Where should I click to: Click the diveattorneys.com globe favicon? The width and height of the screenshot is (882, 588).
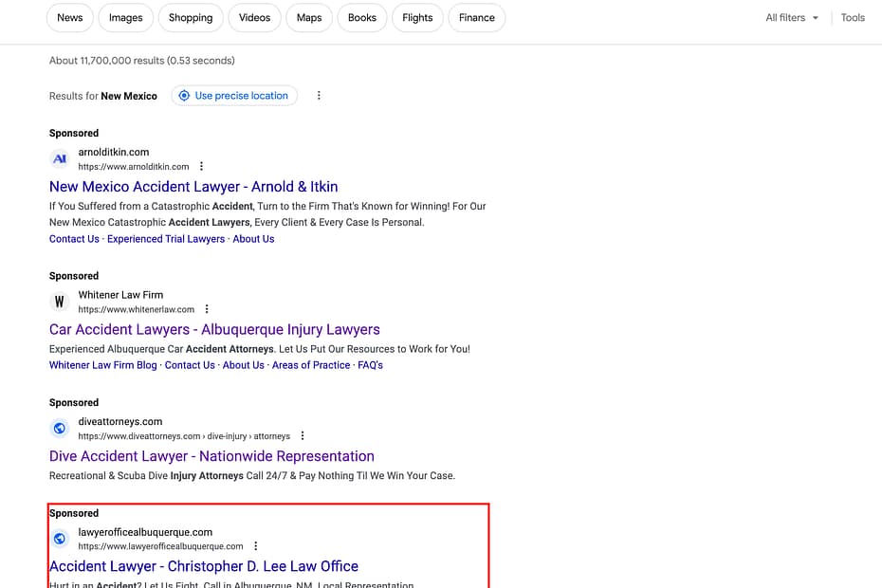click(x=60, y=429)
